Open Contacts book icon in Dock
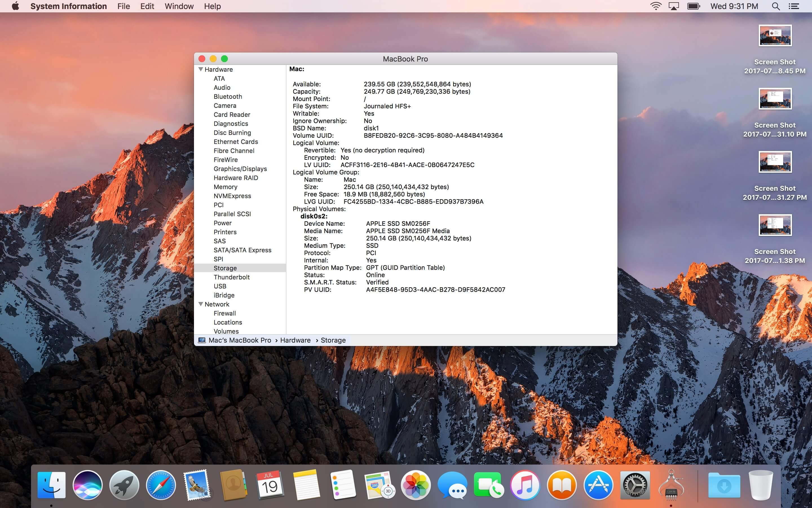This screenshot has width=812, height=508. point(234,485)
